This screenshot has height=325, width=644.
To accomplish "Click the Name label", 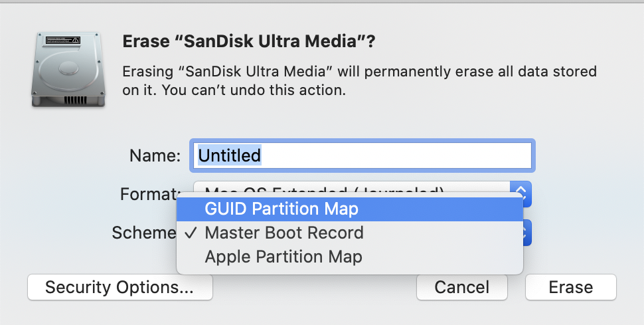I will pyautogui.click(x=155, y=156).
